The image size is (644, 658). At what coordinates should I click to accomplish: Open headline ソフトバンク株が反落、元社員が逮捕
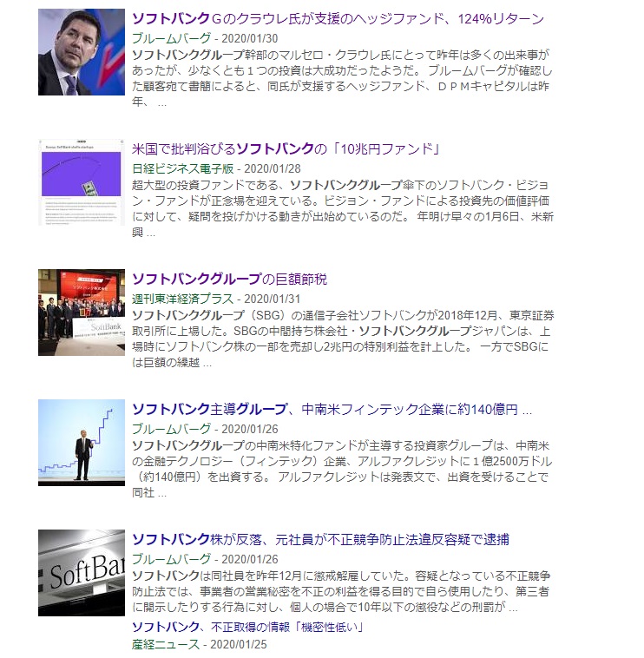(x=320, y=540)
